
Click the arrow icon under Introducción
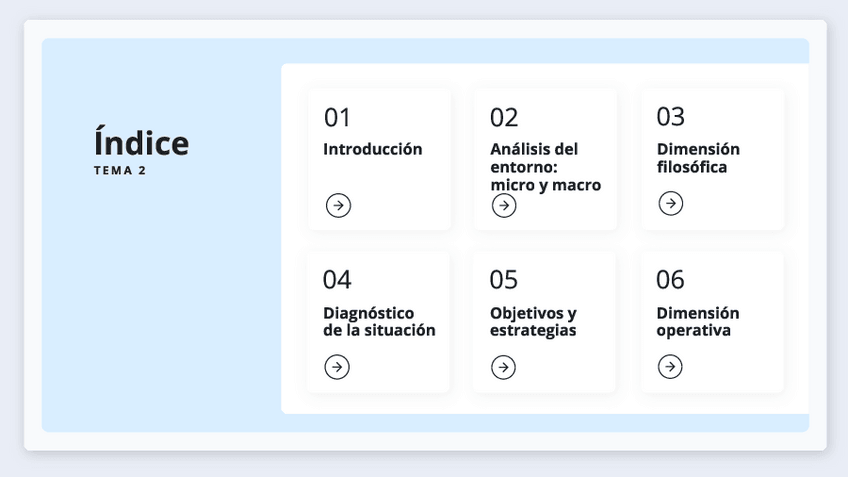click(x=338, y=205)
